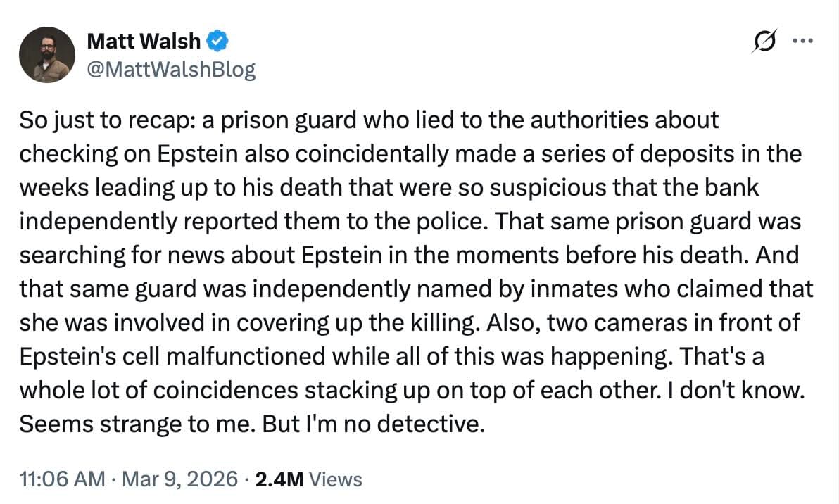Click the sentence Seems strange to me
Image resolution: width=839 pixels, height=504 pixels.
pyautogui.click(x=137, y=424)
